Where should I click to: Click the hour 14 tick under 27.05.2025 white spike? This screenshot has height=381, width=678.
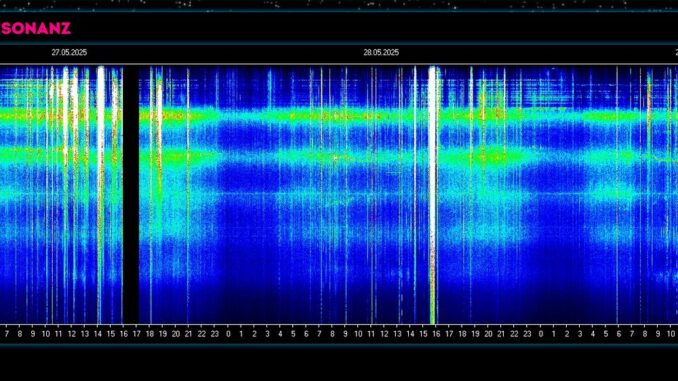point(98,334)
